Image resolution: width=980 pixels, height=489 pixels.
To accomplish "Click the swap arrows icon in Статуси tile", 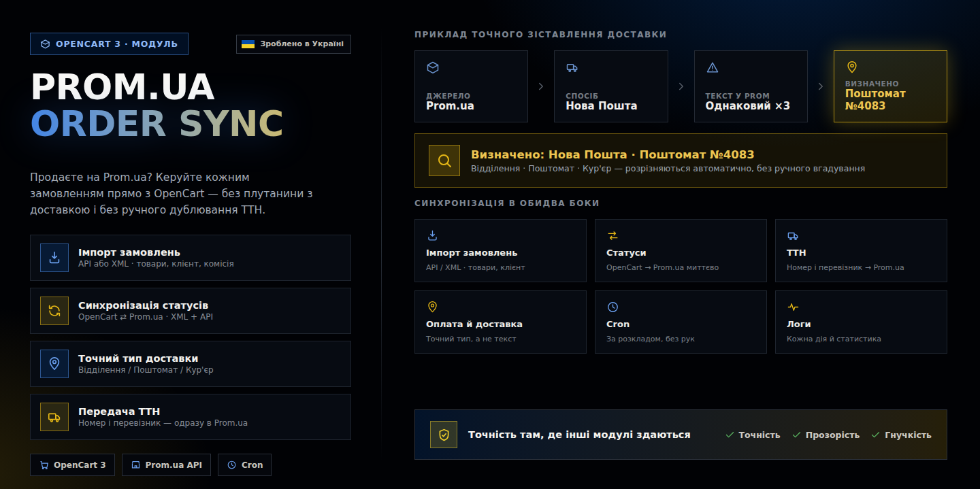I will [x=612, y=235].
